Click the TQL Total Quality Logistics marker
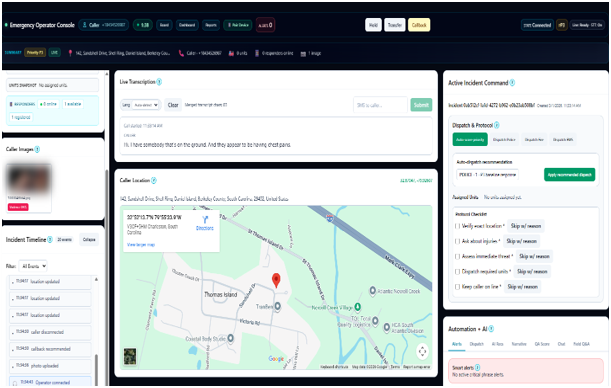 (x=375, y=321)
